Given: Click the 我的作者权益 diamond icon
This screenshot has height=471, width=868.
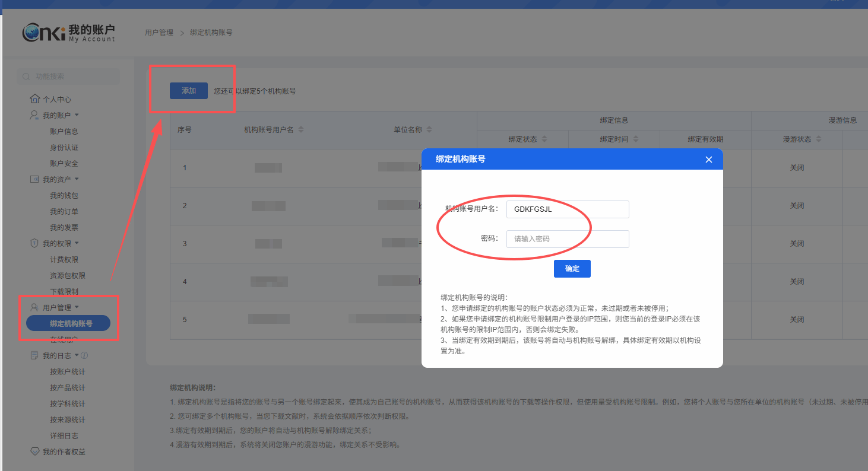Looking at the screenshot, I should pos(34,451).
